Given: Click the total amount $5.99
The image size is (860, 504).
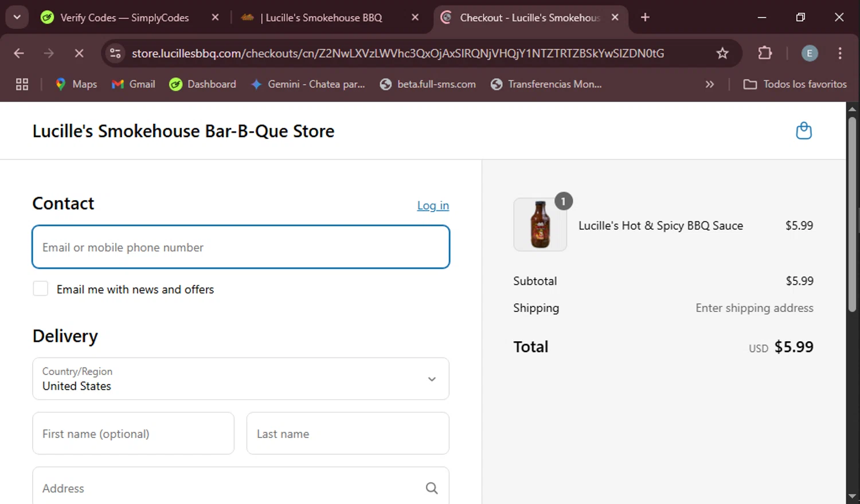Looking at the screenshot, I should (x=794, y=347).
